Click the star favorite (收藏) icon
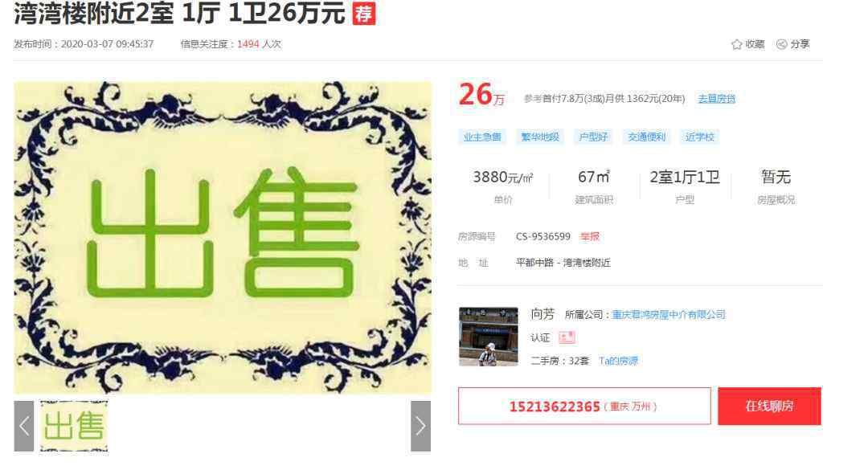868x474 pixels. coord(736,44)
